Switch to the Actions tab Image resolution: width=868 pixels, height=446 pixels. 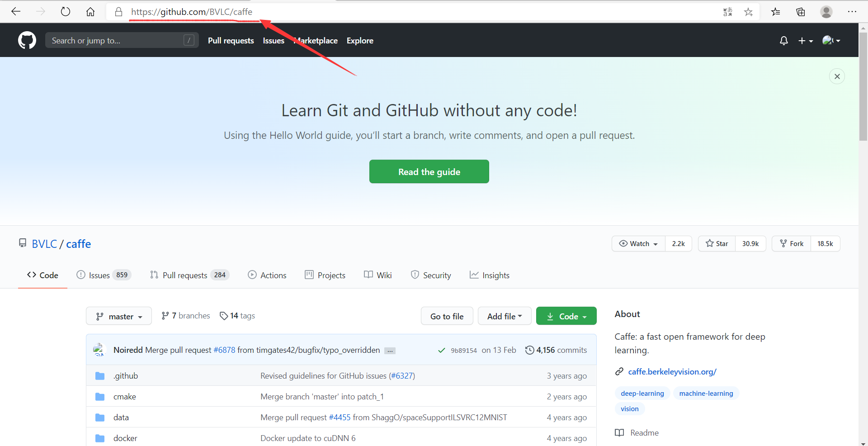tap(267, 275)
